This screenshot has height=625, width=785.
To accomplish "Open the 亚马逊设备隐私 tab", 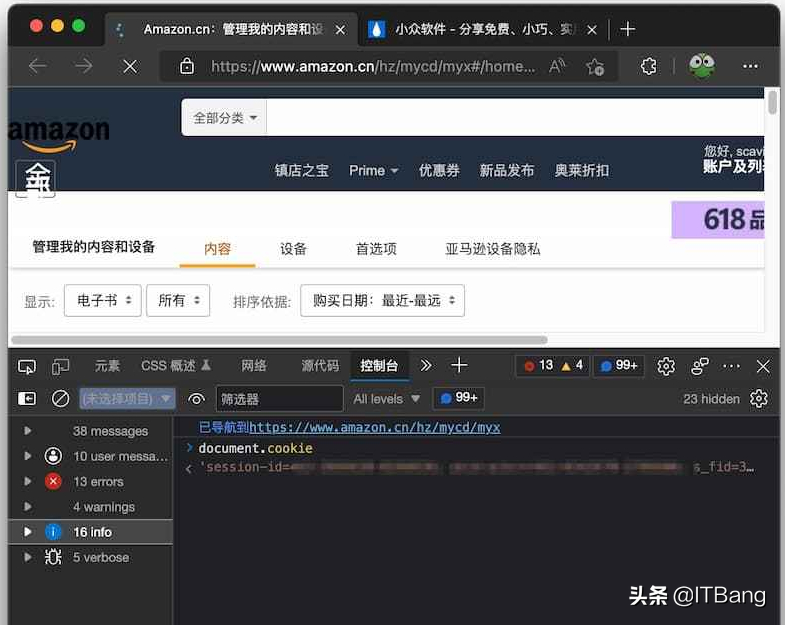I will [493, 249].
